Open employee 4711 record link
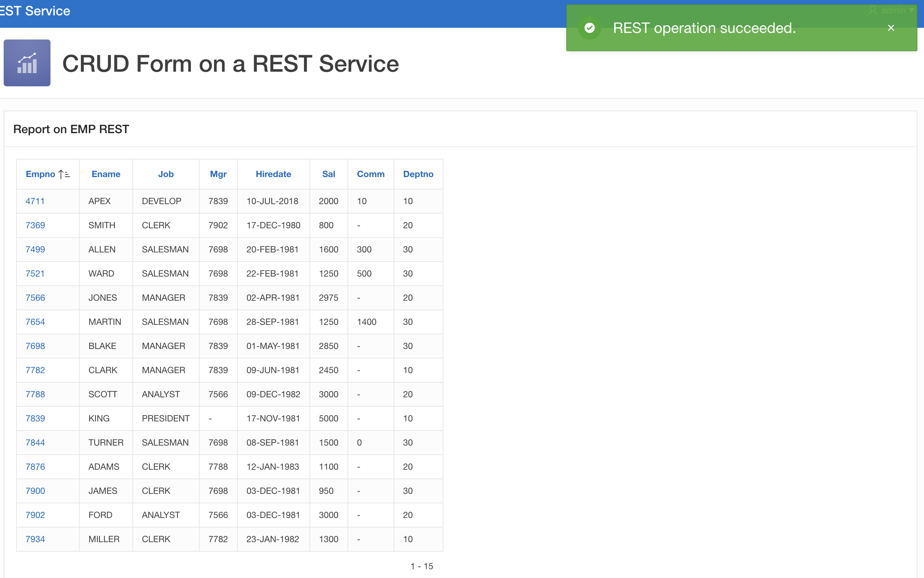Image resolution: width=924 pixels, height=578 pixels. [35, 201]
